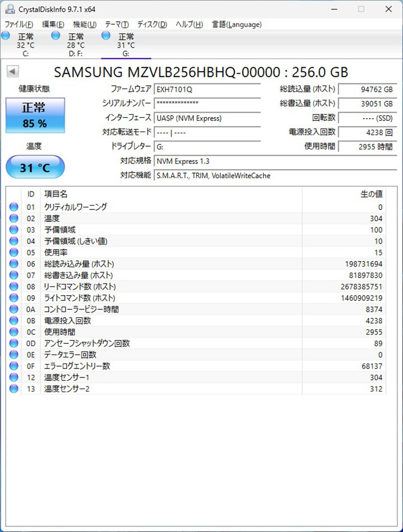403x532 pixels.
Task: Click status orb for 温度センサー1 row
Action: coord(13,377)
